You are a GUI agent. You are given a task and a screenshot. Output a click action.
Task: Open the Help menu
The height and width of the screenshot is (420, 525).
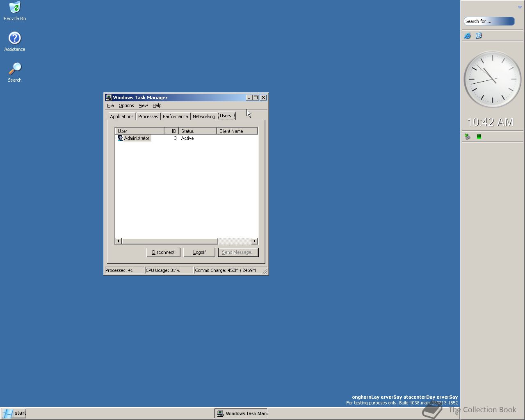[157, 105]
